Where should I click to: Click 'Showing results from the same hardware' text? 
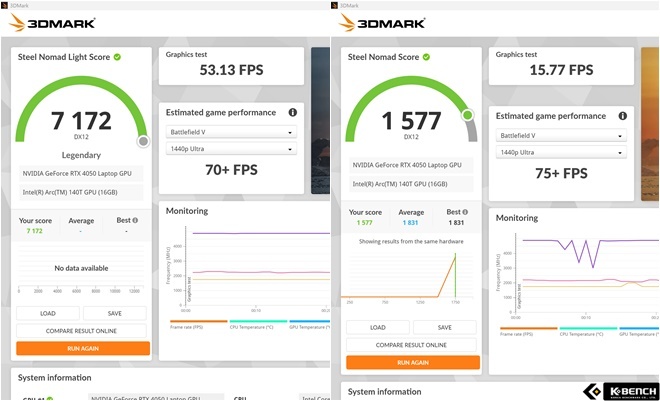[411, 242]
